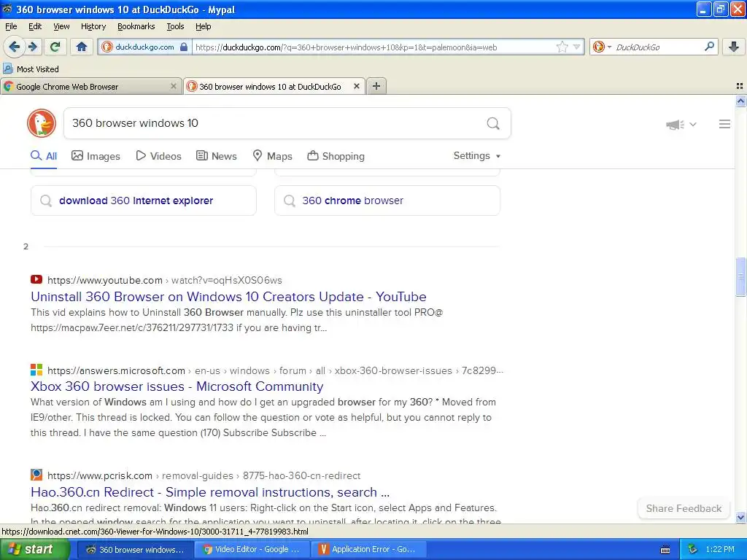Screen dimensions: 747x560
Task: Click the YouTube favicon beside the result
Action: coord(36,279)
